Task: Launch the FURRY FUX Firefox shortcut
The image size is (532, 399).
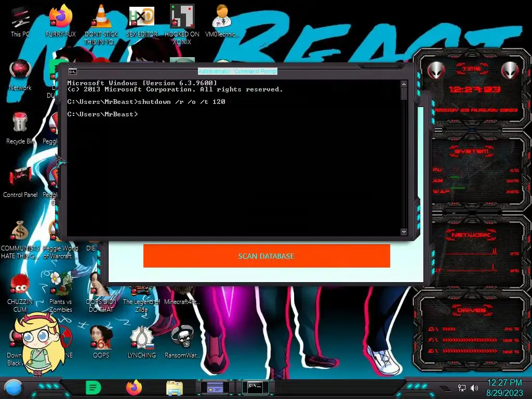Action: pos(61,22)
